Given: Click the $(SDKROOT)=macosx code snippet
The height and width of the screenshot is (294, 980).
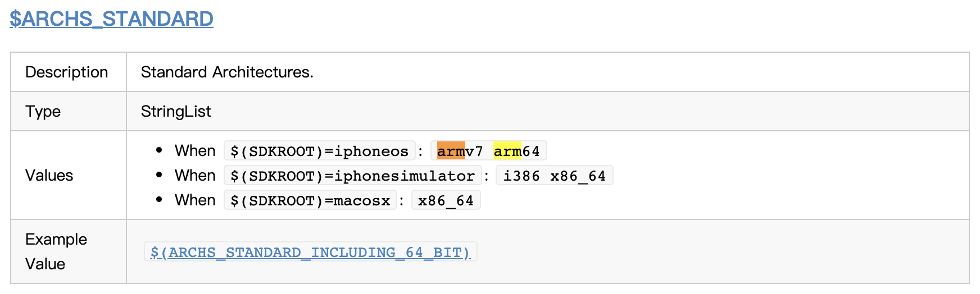Looking at the screenshot, I should click(310, 200).
